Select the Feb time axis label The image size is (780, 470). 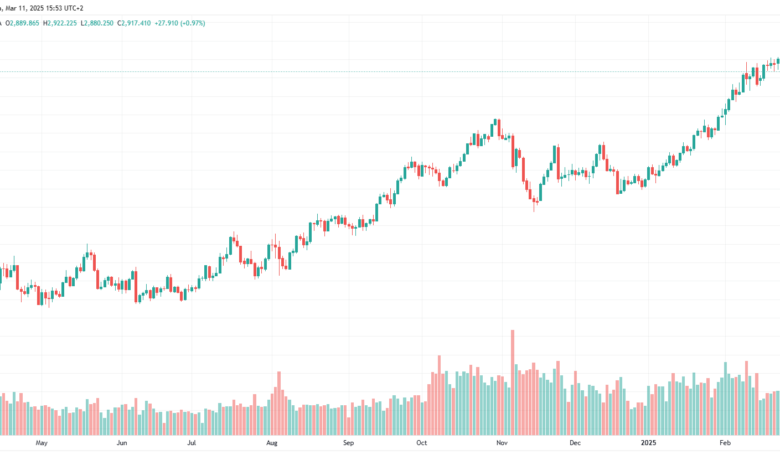tap(725, 443)
